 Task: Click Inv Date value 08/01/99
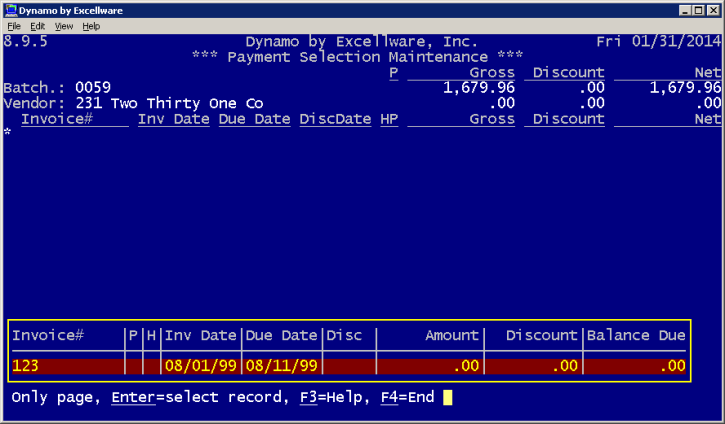click(201, 366)
